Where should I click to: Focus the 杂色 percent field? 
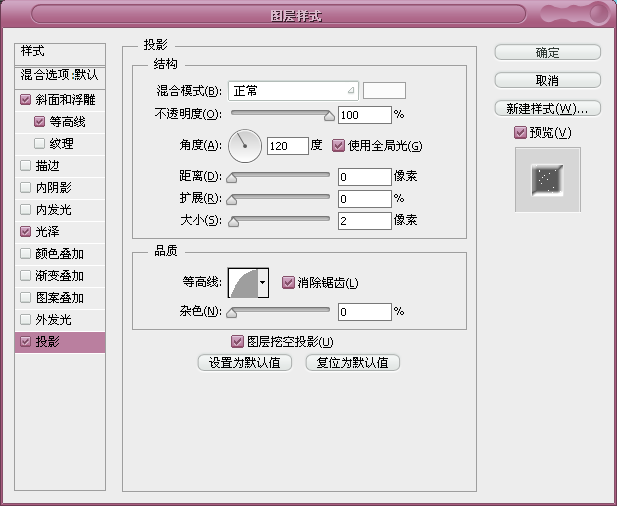[x=365, y=312]
